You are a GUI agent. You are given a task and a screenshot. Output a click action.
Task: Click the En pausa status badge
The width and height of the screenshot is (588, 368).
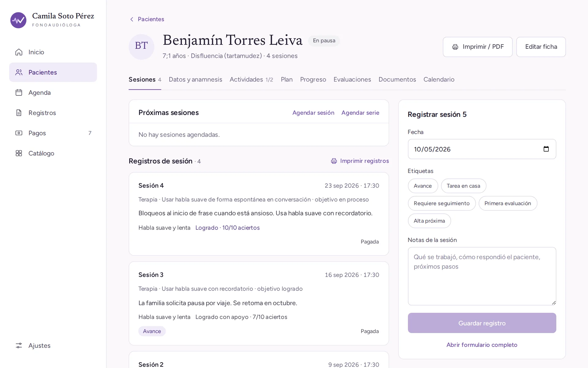[324, 41]
